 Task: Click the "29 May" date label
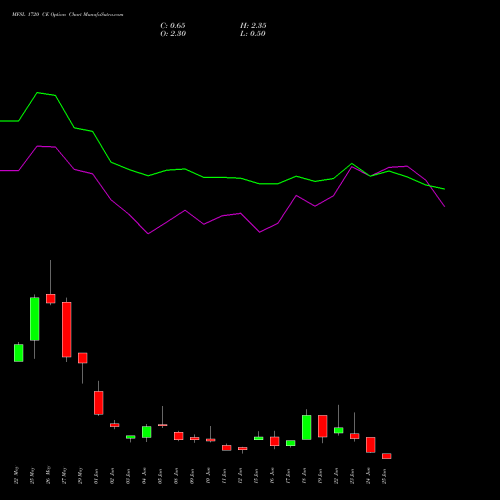pos(81,476)
